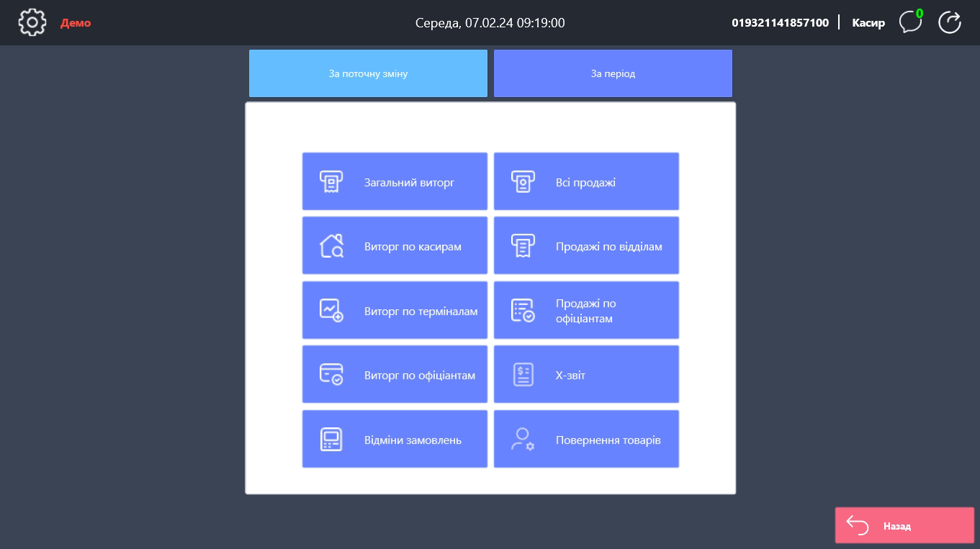Click the terminal icon beside Відміни замовлень
Viewport: 980px width, 549px height.
[x=331, y=439]
